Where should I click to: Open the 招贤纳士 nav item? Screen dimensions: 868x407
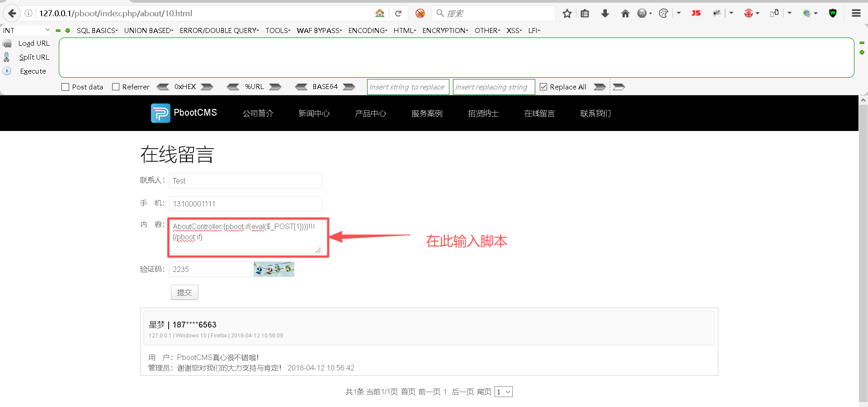click(x=483, y=113)
